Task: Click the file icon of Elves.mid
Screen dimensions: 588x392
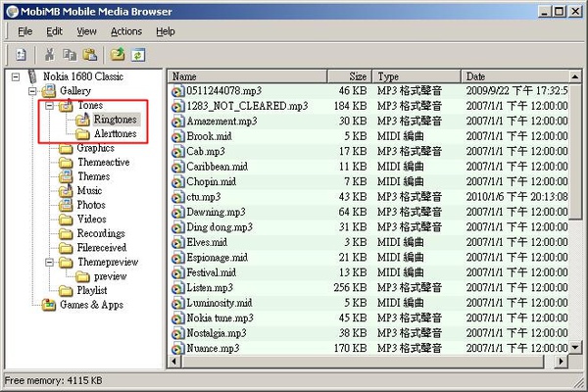Action: [x=177, y=242]
